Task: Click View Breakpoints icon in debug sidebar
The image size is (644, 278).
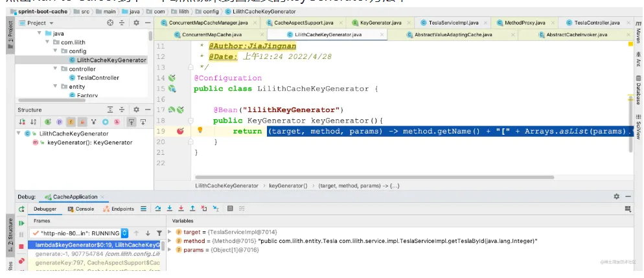Action: tap(21, 261)
